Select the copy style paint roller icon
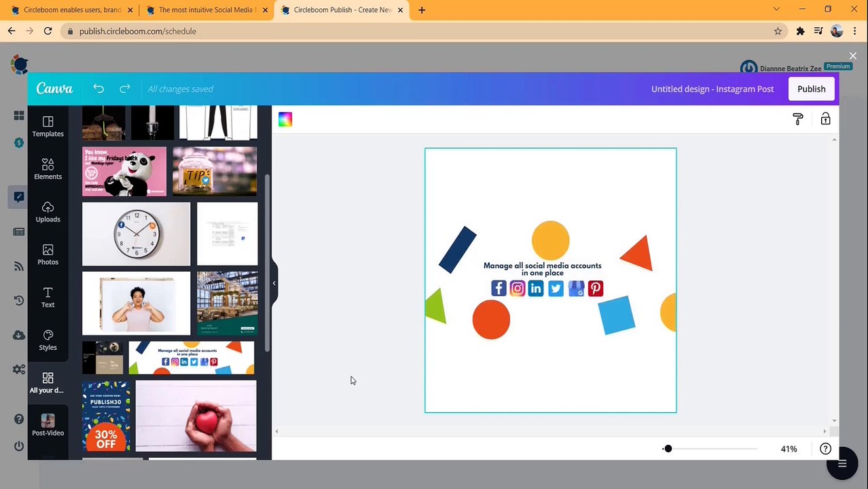Viewport: 868px width, 489px height. pyautogui.click(x=798, y=120)
